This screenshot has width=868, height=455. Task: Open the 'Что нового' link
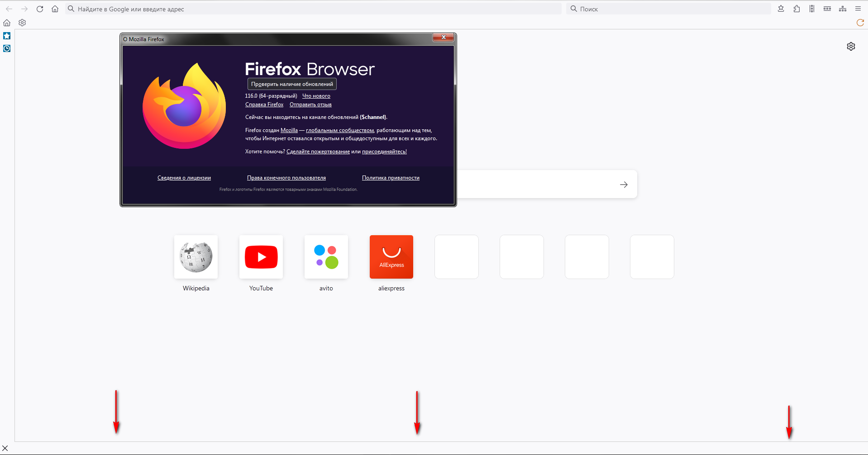tap(316, 96)
